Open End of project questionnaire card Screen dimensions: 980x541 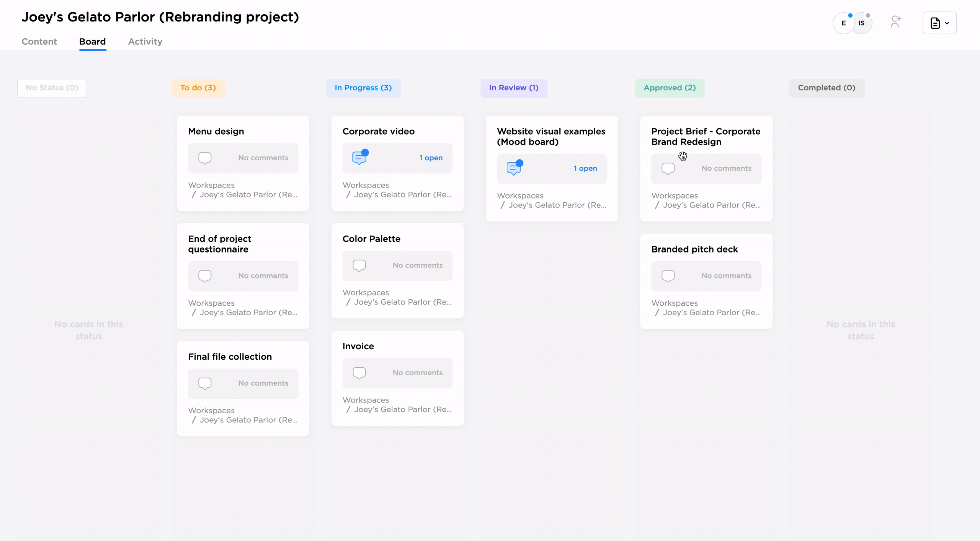coord(220,244)
